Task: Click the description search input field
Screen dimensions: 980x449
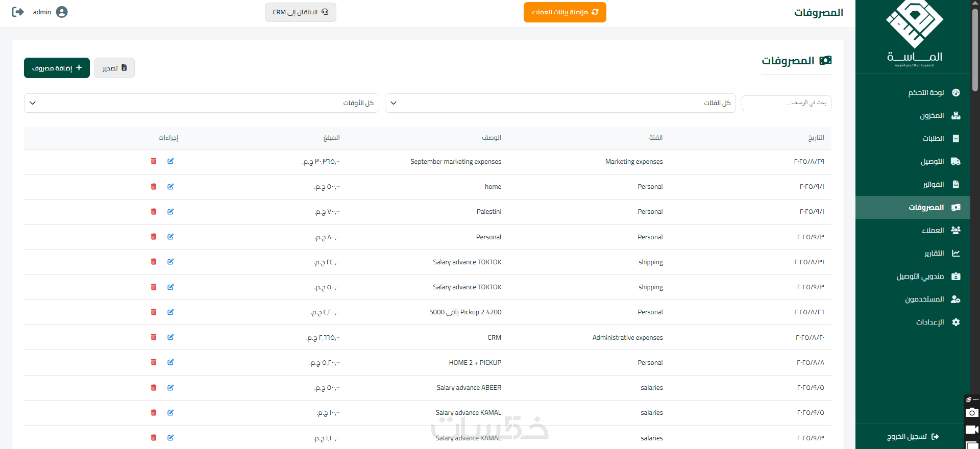Action: pyautogui.click(x=786, y=103)
